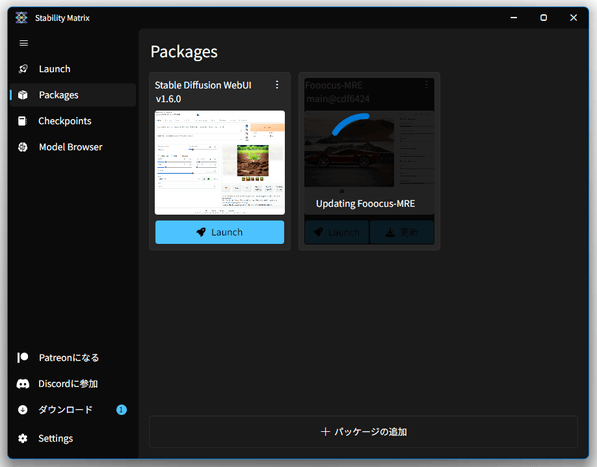Image resolution: width=597 pixels, height=467 pixels.
Task: Click the Checkpoints icon in sidebar
Action: (22, 121)
